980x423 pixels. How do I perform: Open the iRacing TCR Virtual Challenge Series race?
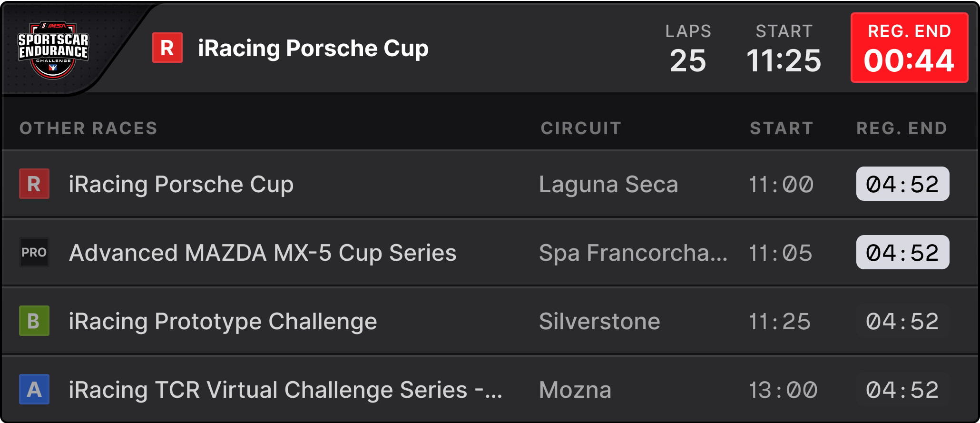(x=285, y=390)
